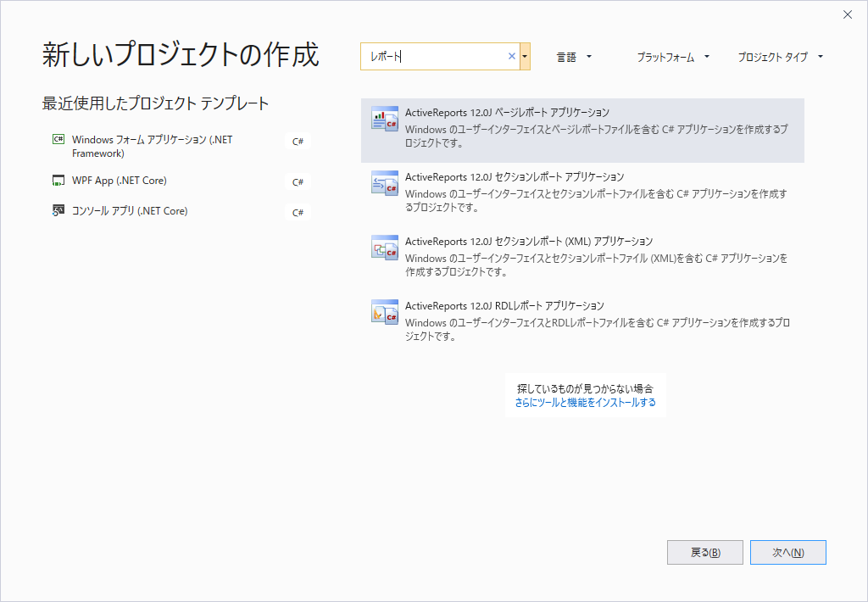
Task: Choose recent template WPF App (.NET Core)
Action: [119, 181]
